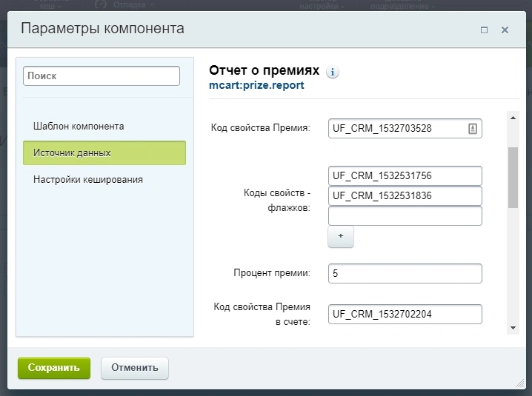Select Источник данных section
The image size is (532, 396).
[104, 153]
